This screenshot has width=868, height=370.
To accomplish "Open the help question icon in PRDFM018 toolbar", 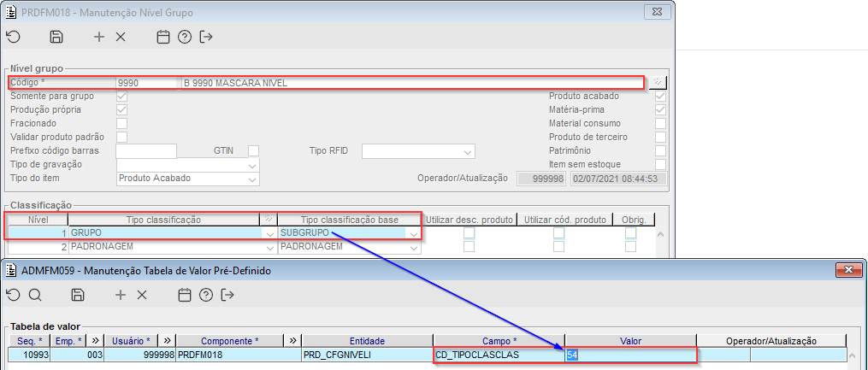I will pyautogui.click(x=185, y=37).
